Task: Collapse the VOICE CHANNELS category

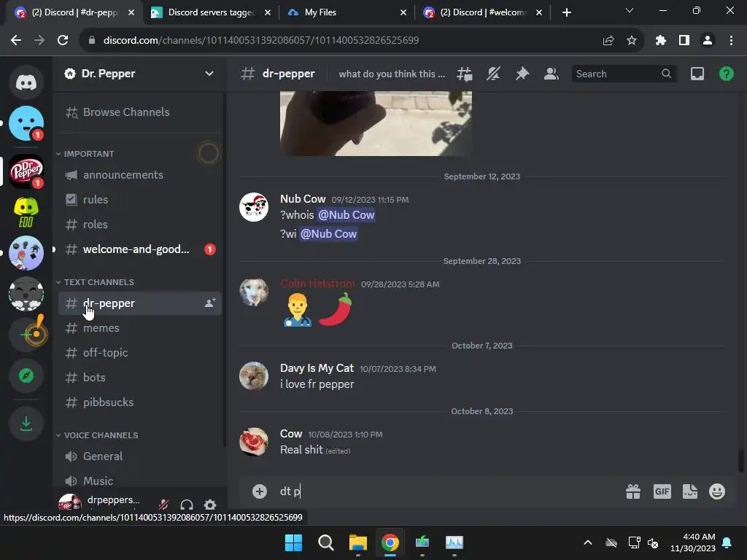Action: point(101,435)
